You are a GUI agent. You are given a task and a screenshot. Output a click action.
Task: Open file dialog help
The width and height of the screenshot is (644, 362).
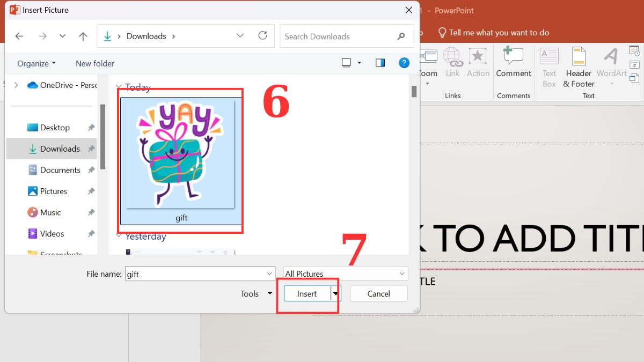404,63
